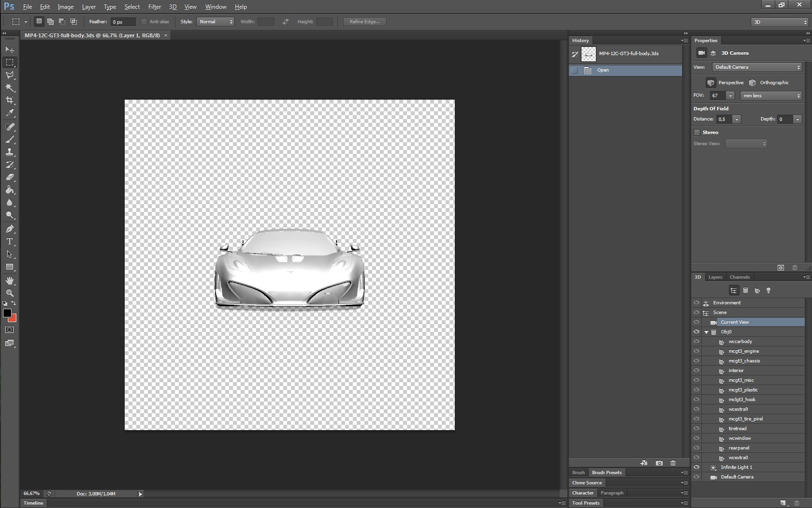Filter 3D panel by lights

(x=768, y=290)
